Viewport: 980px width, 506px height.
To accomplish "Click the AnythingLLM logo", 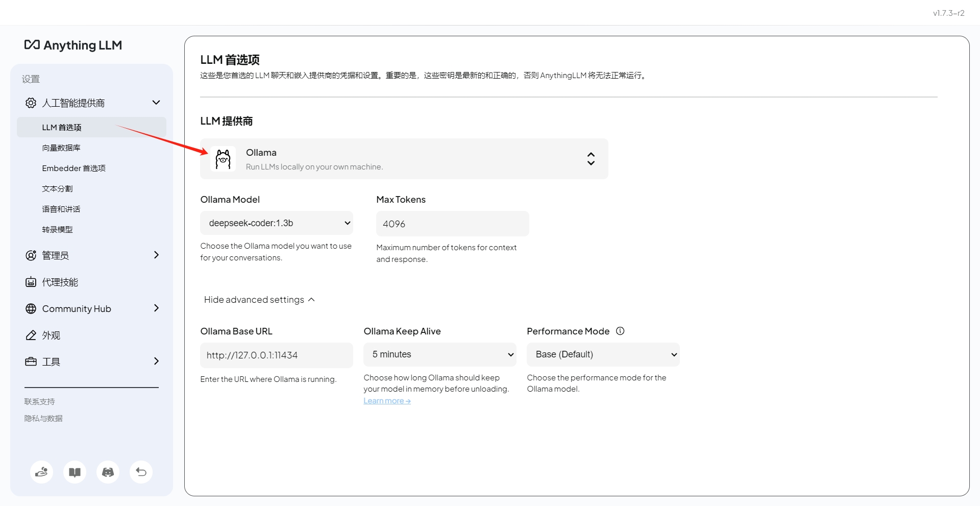I will click(73, 45).
